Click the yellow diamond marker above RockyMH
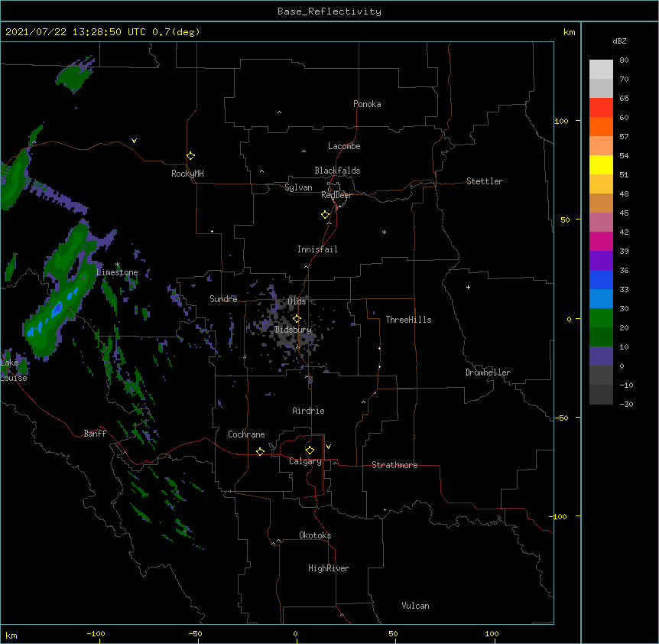The image size is (659, 644). [190, 155]
